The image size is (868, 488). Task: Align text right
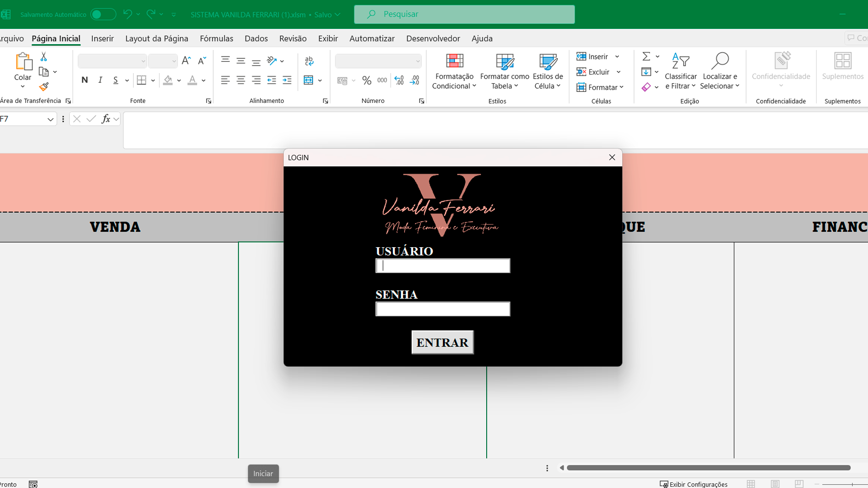(x=256, y=80)
